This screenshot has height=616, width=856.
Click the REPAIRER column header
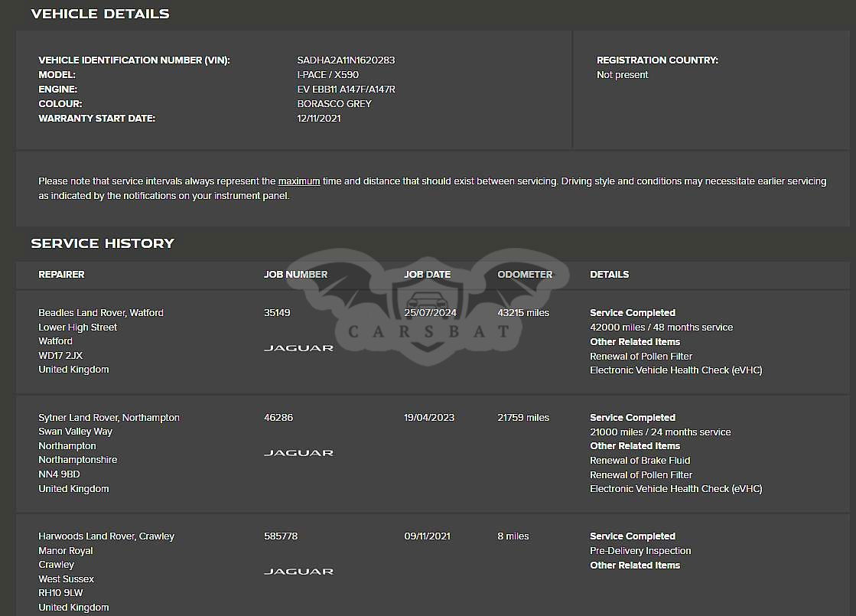[61, 274]
